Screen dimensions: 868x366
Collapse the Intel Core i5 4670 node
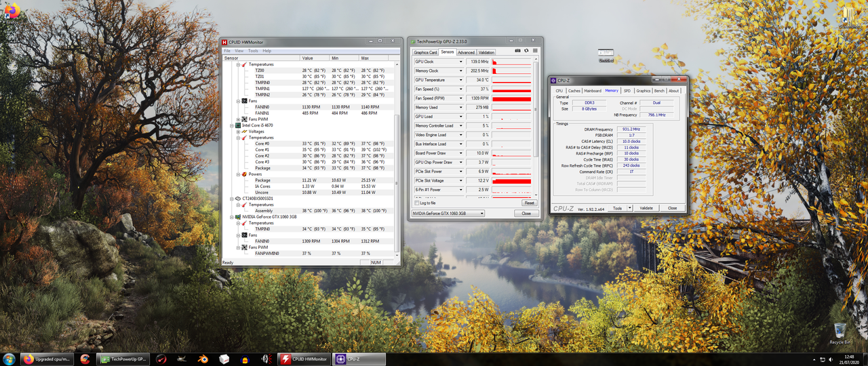coord(233,125)
